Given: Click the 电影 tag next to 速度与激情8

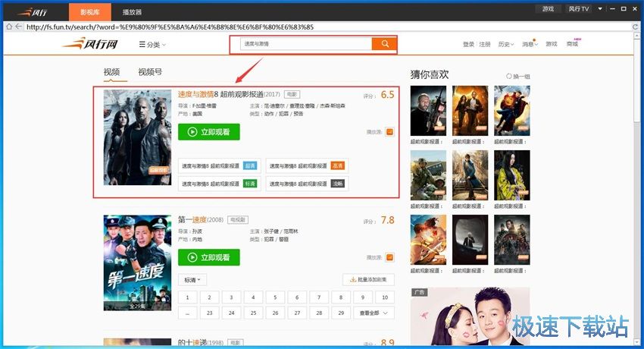Looking at the screenshot, I should (x=292, y=95).
